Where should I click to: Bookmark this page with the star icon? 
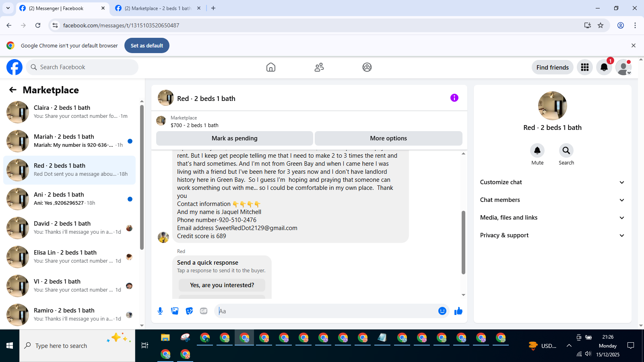[601, 25]
